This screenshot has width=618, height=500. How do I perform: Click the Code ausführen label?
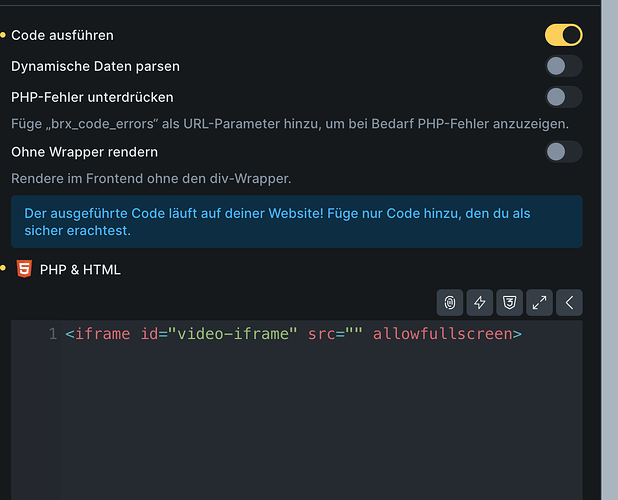62,35
